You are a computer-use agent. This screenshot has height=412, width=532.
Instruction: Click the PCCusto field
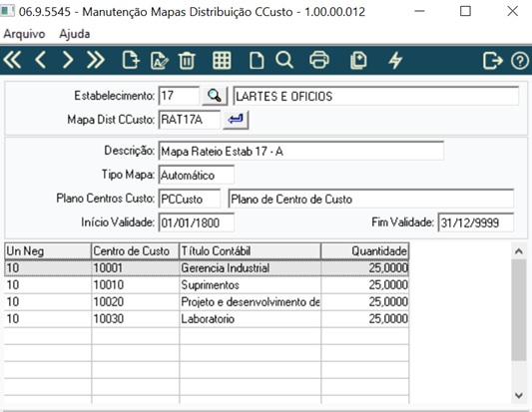tap(190, 199)
